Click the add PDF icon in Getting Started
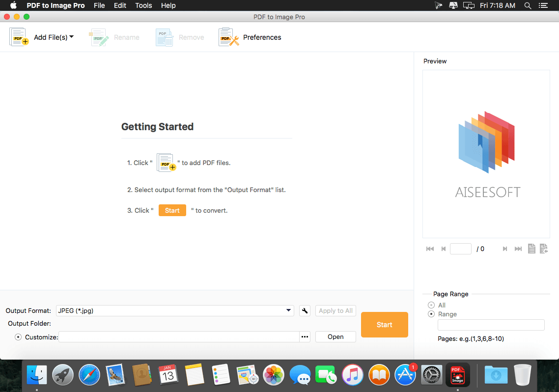The height and width of the screenshot is (392, 559). [166, 163]
